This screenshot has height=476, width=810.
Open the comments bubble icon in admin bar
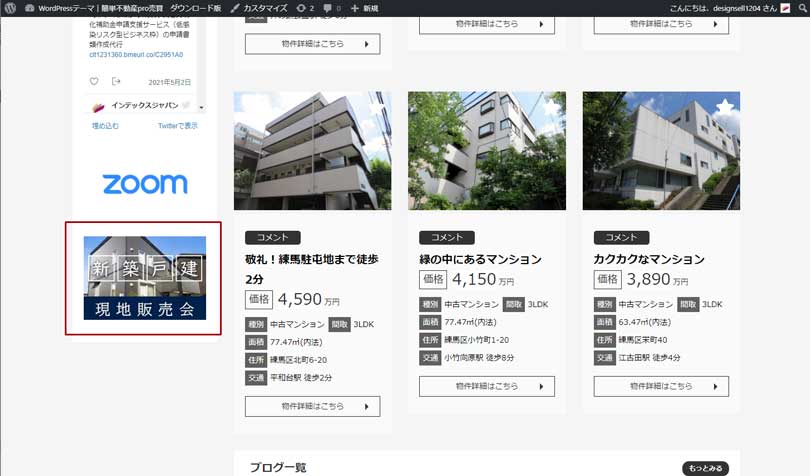[x=330, y=8]
